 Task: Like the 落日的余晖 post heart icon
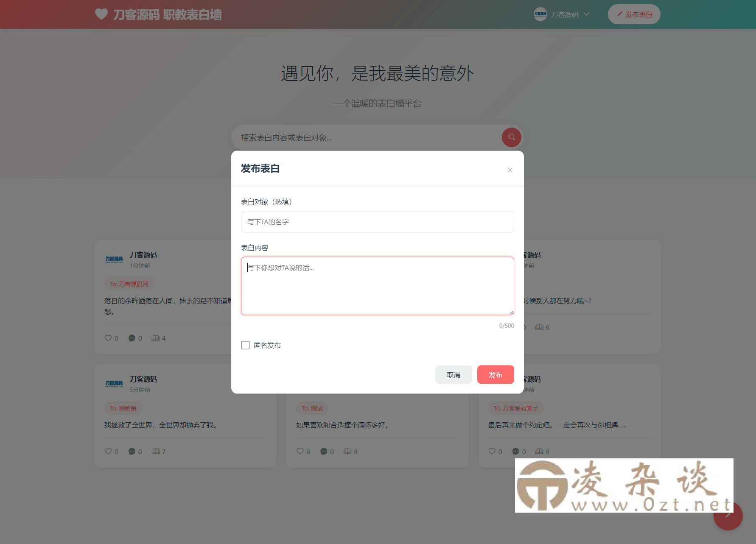click(x=108, y=338)
